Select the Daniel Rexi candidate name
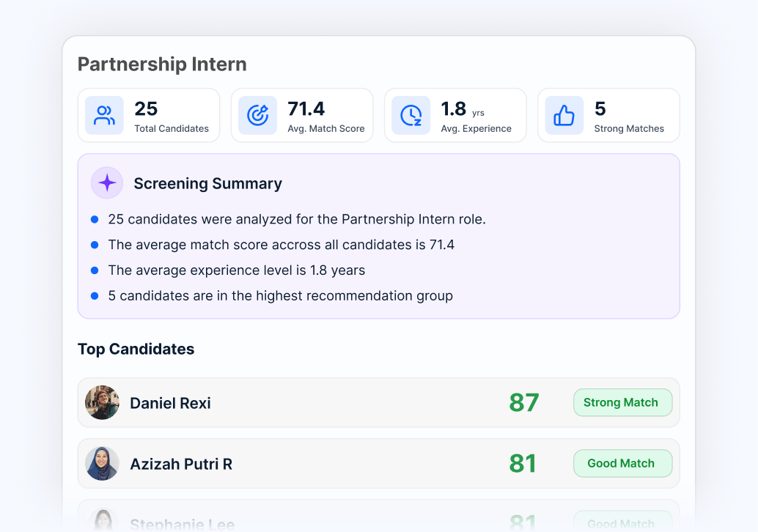 (x=170, y=403)
